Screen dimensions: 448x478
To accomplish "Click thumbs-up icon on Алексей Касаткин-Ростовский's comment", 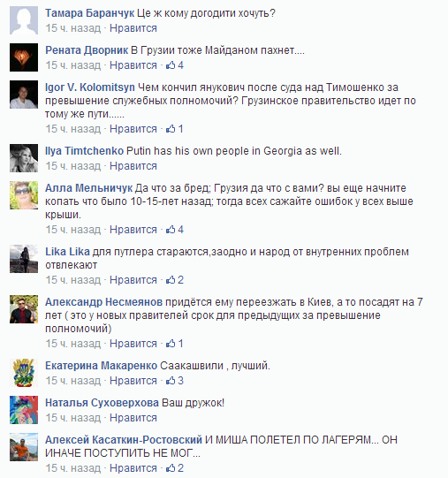I will point(171,467).
